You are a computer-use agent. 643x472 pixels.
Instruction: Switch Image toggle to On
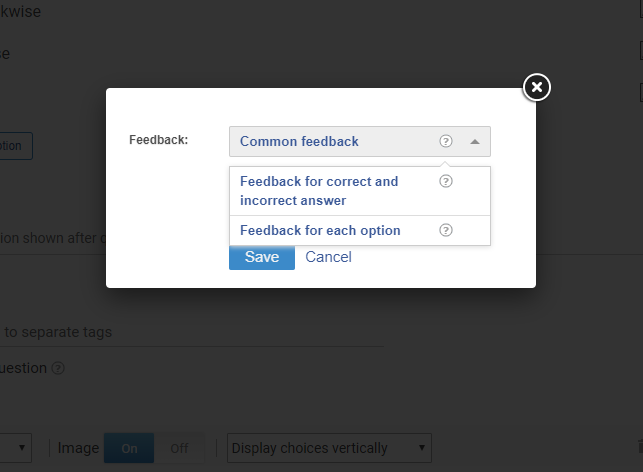point(129,448)
